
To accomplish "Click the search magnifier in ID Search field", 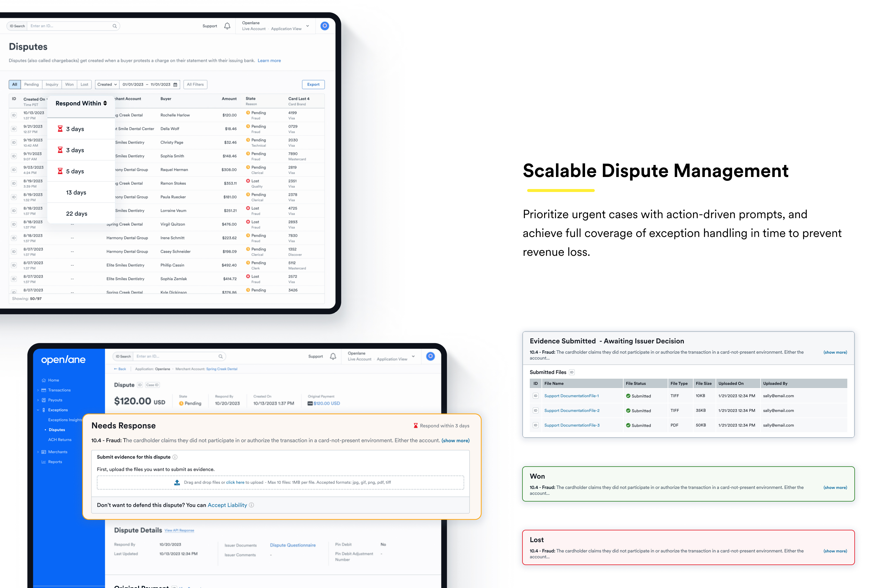I will coord(115,26).
